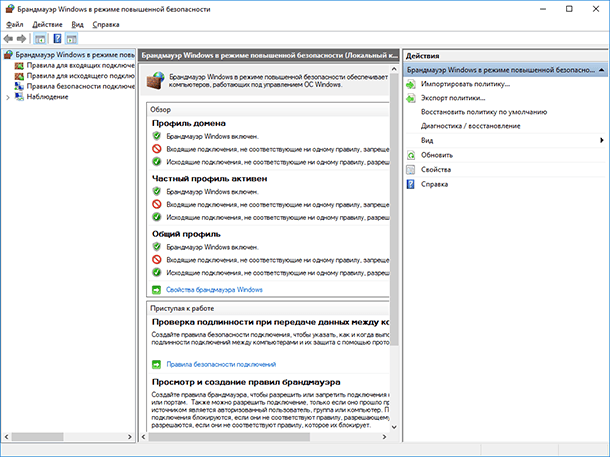Viewport: 610px width, 457px height.
Task: Click the Профиль домена heading
Action: click(x=189, y=123)
